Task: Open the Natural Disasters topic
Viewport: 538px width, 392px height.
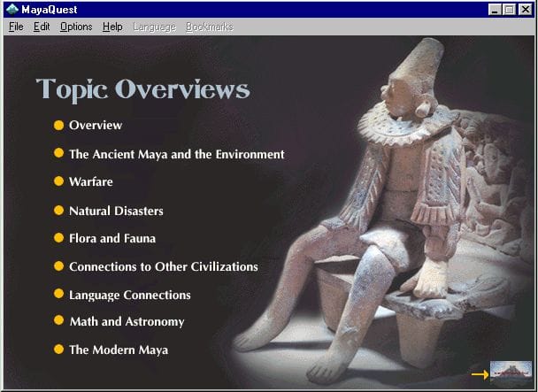Action: coord(116,211)
